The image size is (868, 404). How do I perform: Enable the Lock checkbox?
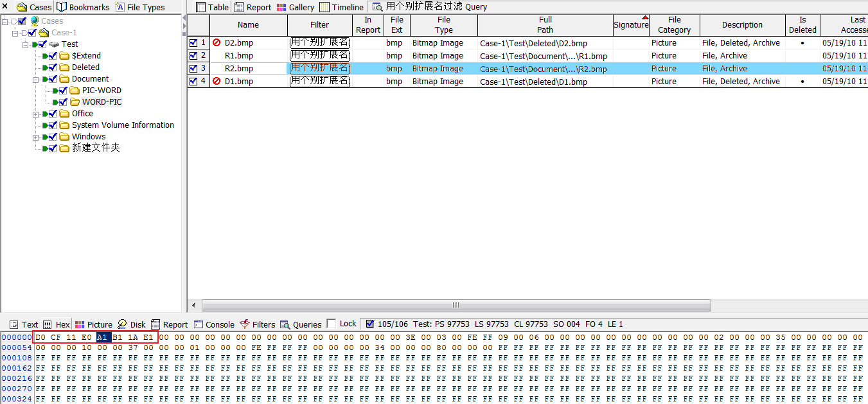tap(332, 324)
